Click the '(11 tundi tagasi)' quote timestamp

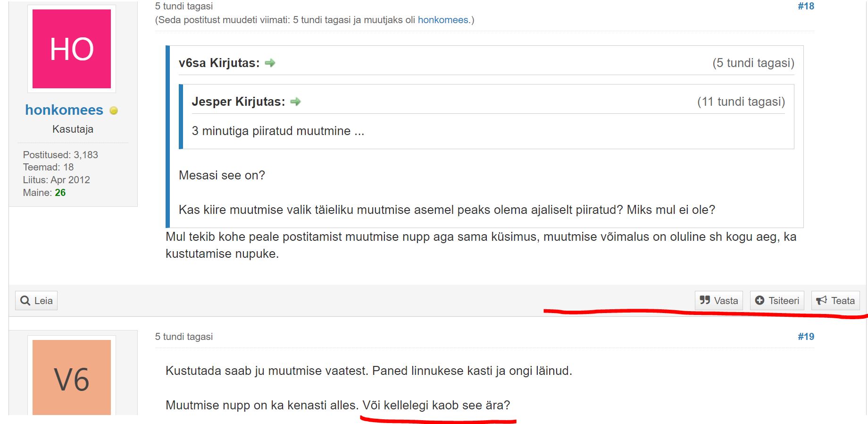pos(741,102)
